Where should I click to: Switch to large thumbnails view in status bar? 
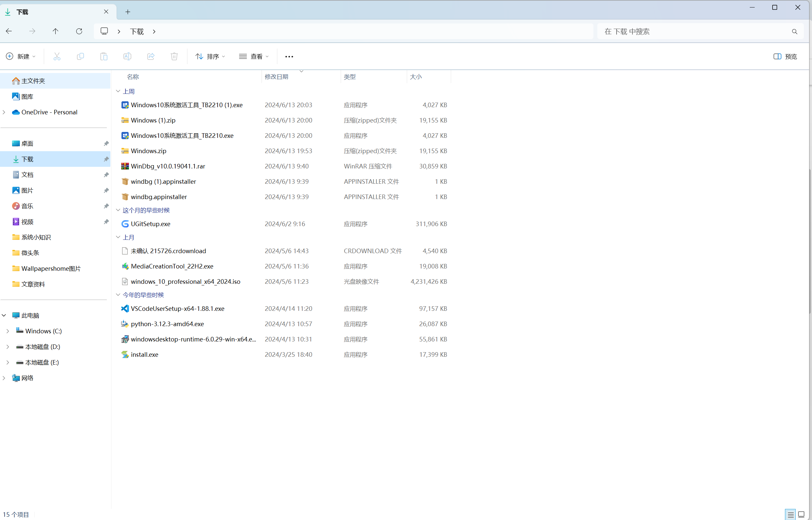click(801, 514)
